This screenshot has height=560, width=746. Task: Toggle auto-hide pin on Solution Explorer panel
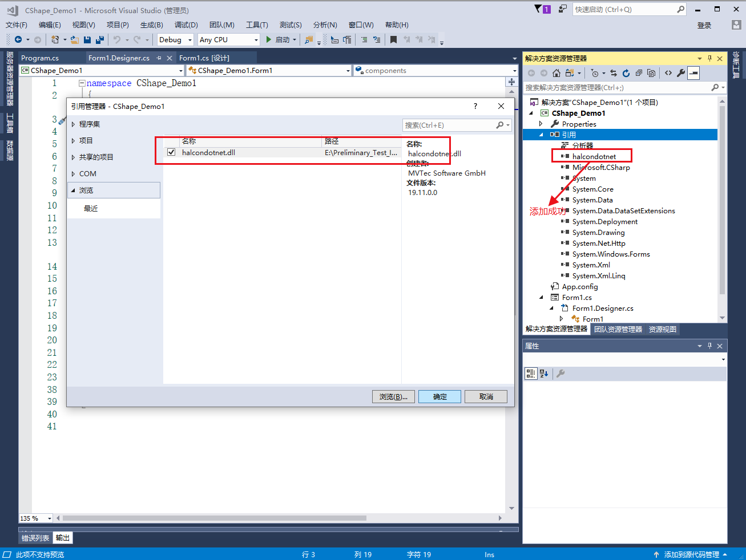click(x=709, y=58)
